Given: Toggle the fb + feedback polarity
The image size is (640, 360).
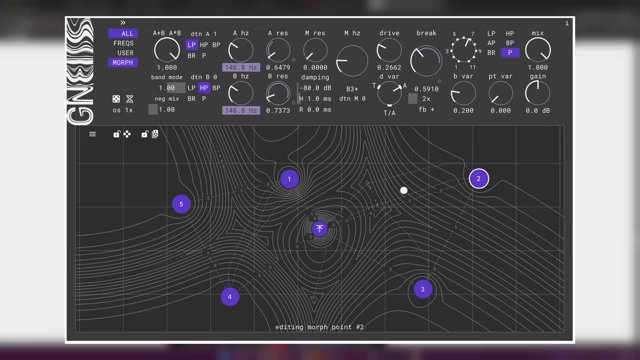Looking at the screenshot, I should tap(427, 109).
